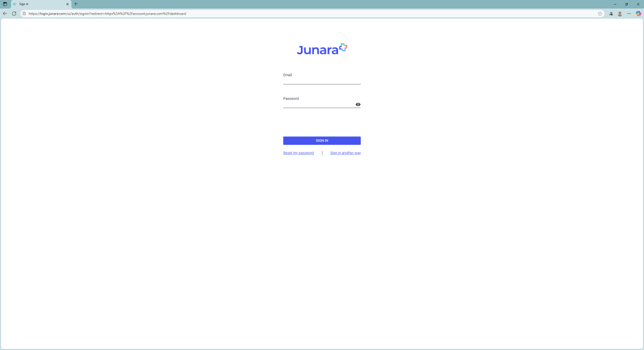View site information via lock icon
644x350 pixels.
[24, 14]
